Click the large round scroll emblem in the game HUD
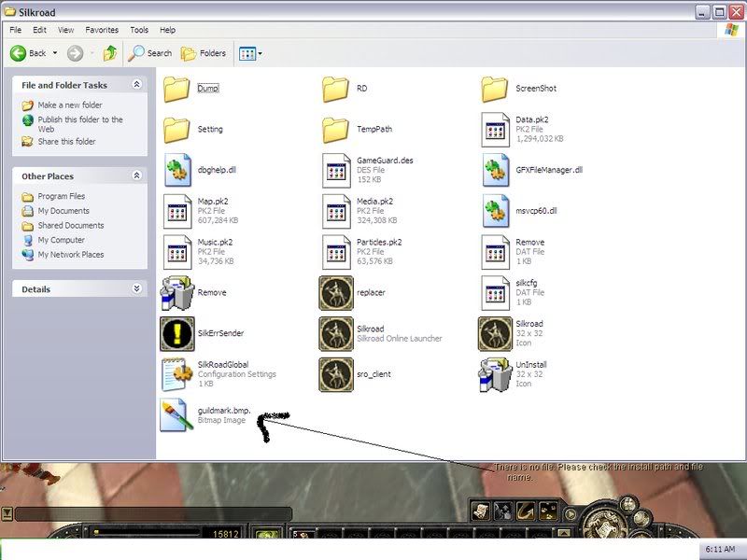This screenshot has width=747, height=560. tap(605, 524)
